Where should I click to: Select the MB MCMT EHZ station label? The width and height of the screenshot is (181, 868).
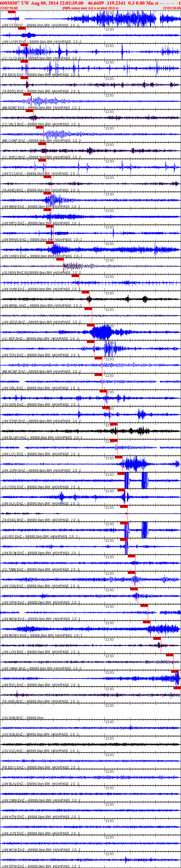41,372
